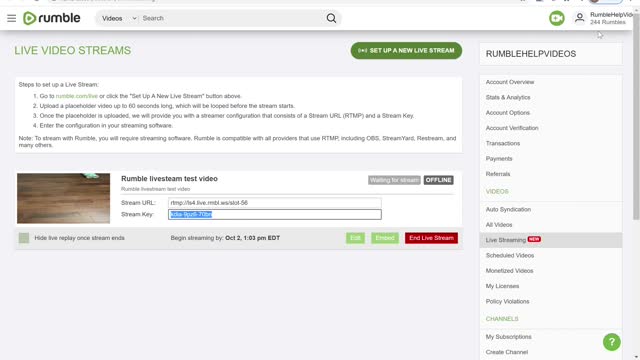Open the hamburger main menu
Screen dimensions: 640x360
click(11, 18)
